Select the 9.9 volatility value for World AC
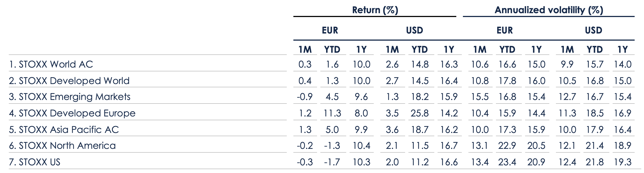Image resolution: width=644 pixels, height=173 pixels. click(x=567, y=64)
